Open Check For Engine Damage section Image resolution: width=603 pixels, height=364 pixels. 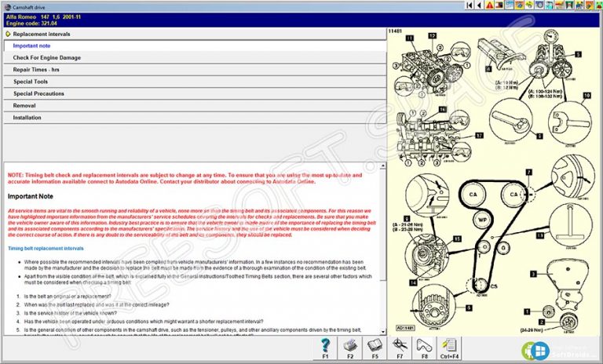[195, 57]
